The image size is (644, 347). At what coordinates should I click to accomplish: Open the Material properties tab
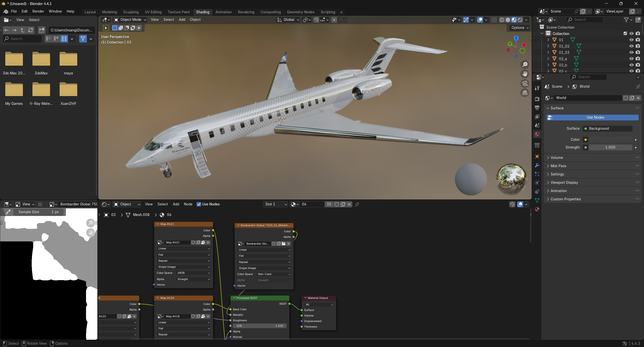tap(537, 209)
